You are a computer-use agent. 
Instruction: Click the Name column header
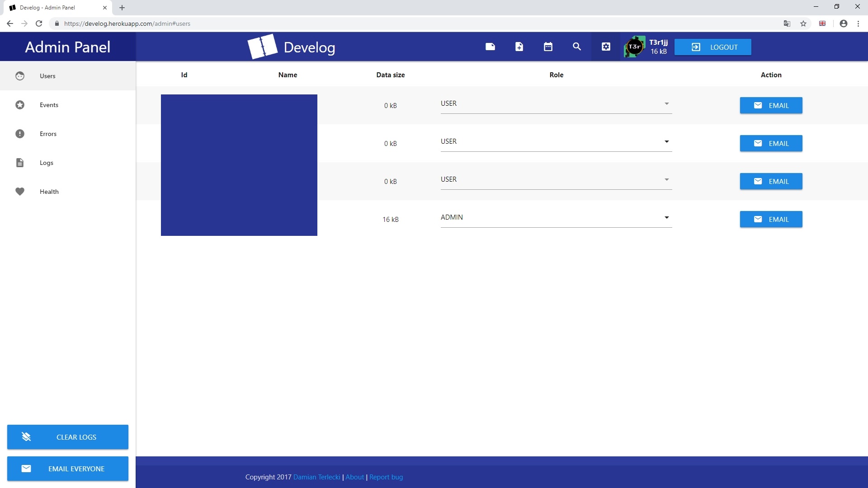[288, 75]
